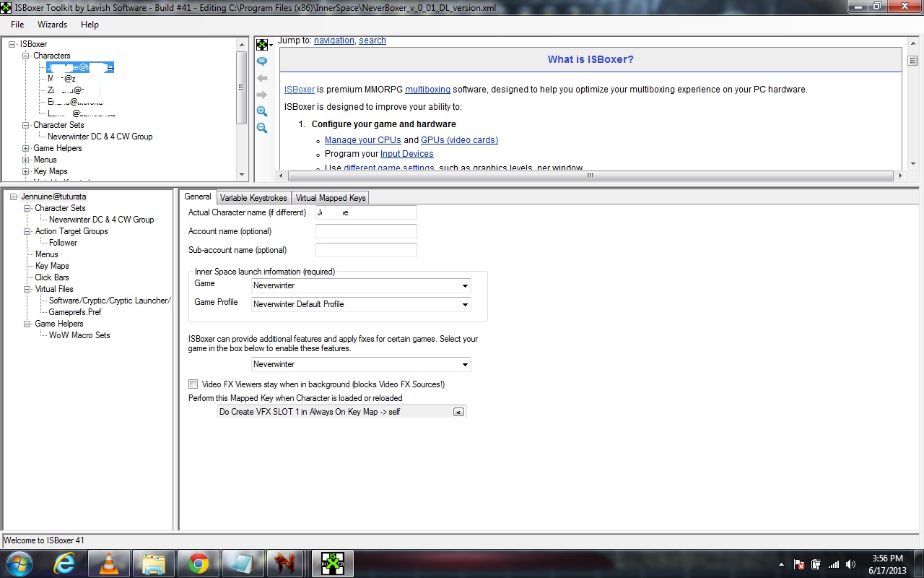
Task: Click the power plug tray icon
Action: tap(816, 564)
